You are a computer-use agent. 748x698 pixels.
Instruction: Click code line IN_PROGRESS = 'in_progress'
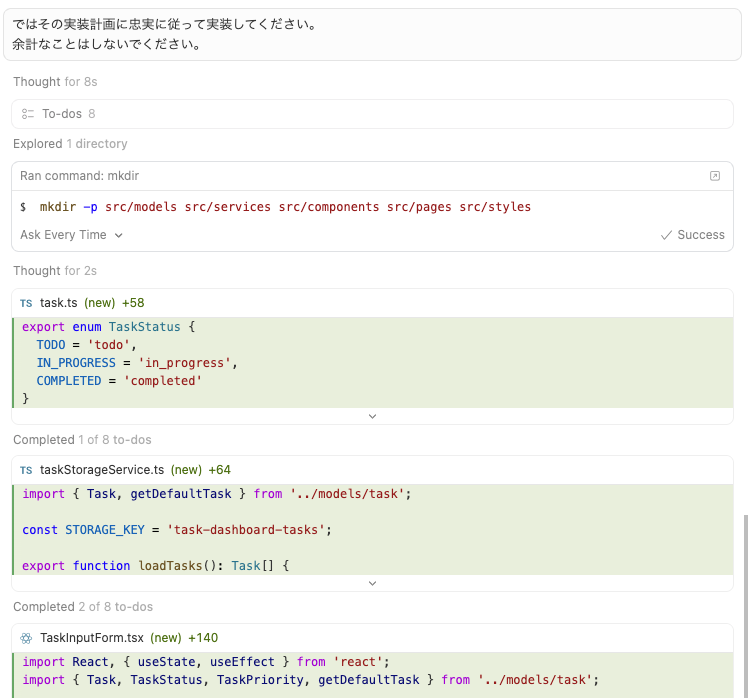[137, 363]
